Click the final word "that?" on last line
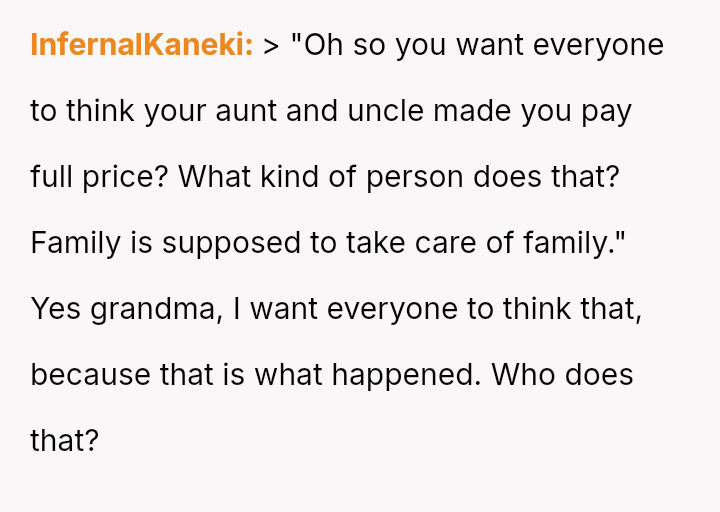 (65, 441)
